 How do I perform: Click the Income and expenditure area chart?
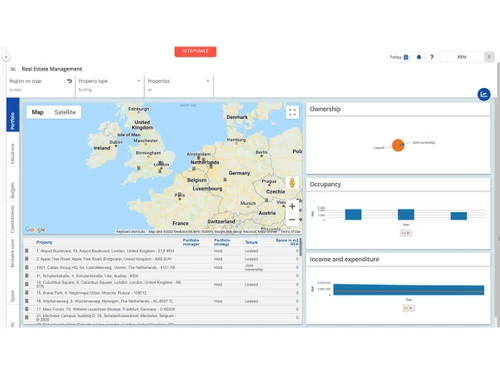point(408,290)
